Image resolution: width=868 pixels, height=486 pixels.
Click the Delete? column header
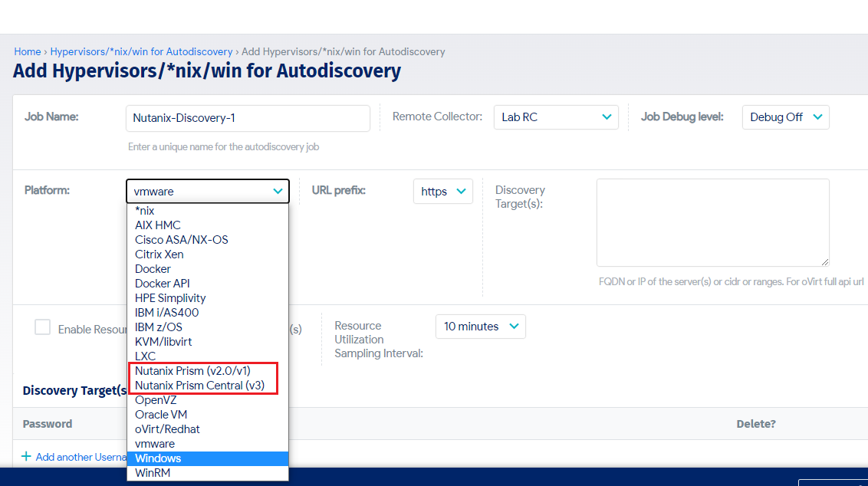coord(755,424)
